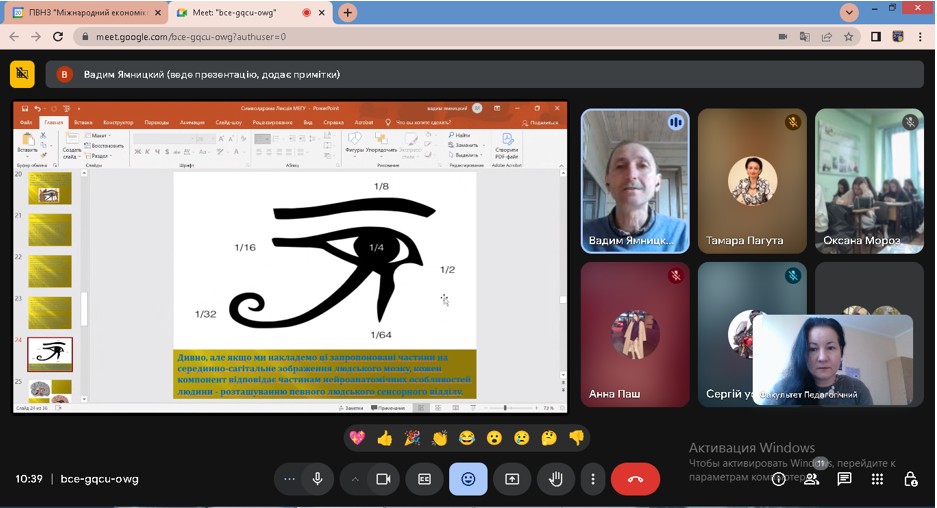This screenshot has width=937, height=508.
Task: Send the clapping hands reaction
Action: point(440,438)
